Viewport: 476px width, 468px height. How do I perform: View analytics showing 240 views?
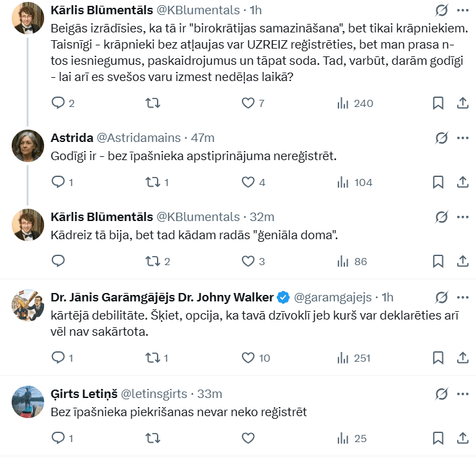pos(355,103)
